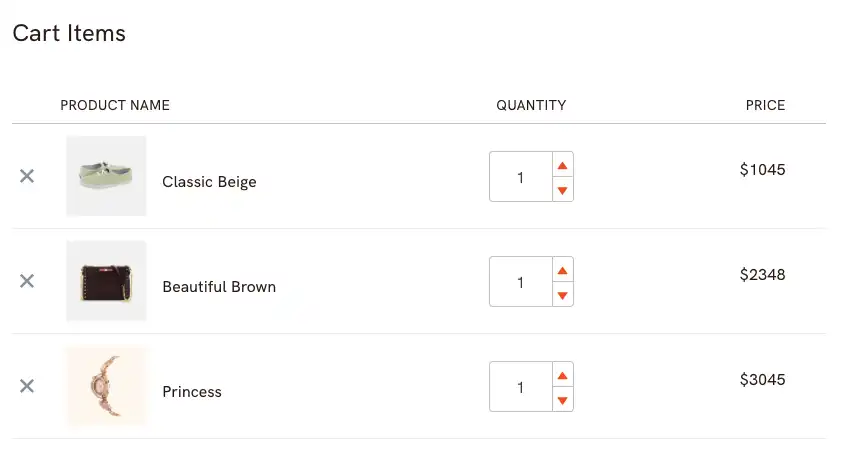Open the Beautiful Brown bag thumbnail
Viewport: 865px width, 449px height.
coord(106,281)
